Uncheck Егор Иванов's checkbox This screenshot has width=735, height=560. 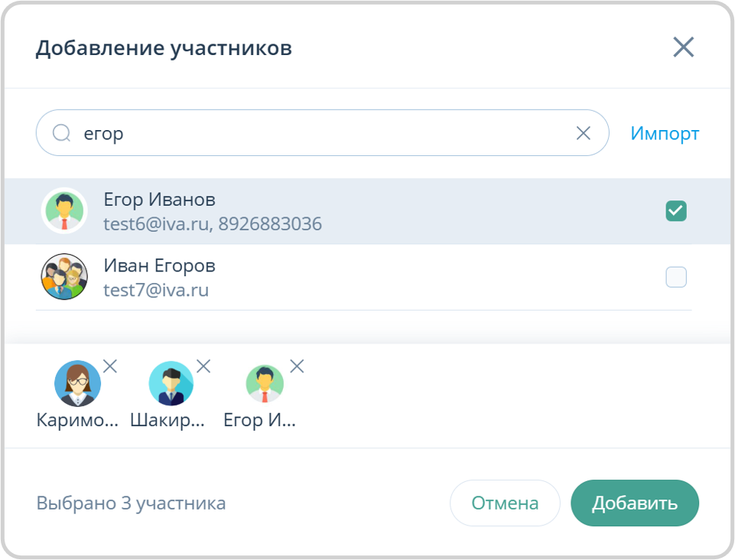[x=675, y=210]
